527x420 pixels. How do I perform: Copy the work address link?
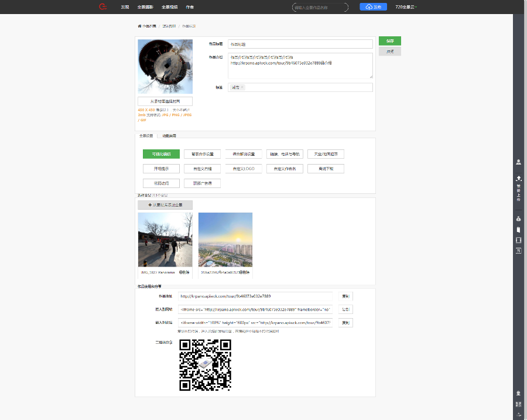click(345, 296)
